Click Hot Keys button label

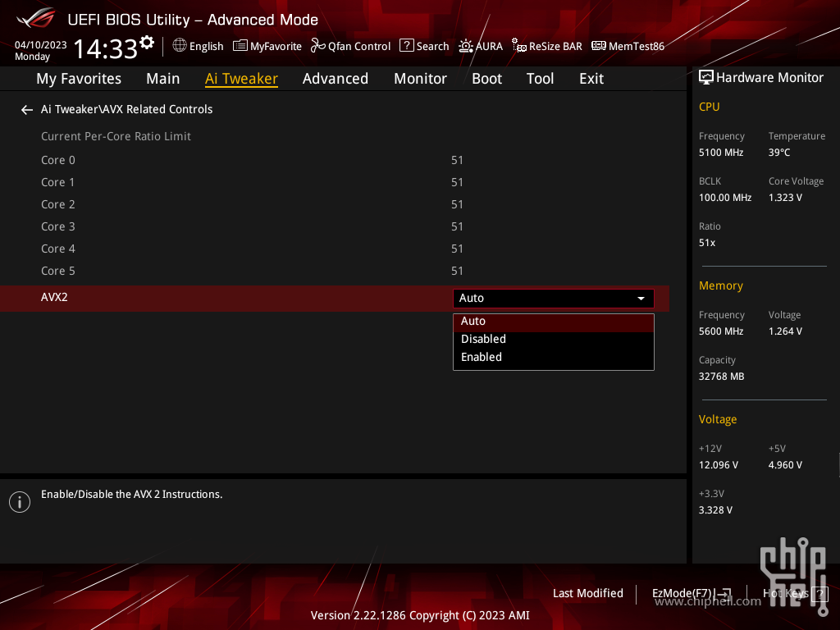tap(786, 594)
